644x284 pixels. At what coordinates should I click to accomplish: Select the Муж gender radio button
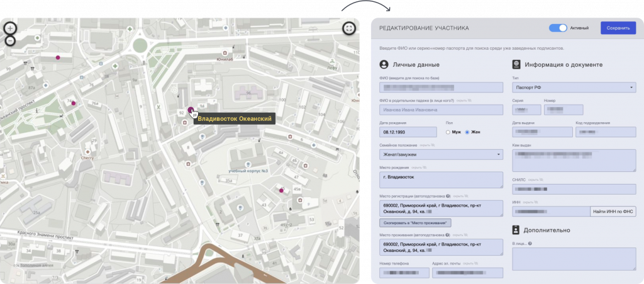(x=448, y=132)
